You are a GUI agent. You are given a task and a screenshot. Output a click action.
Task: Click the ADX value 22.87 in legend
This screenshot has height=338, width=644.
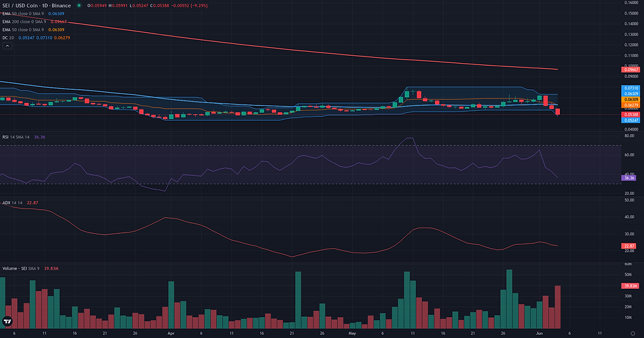tap(32, 203)
